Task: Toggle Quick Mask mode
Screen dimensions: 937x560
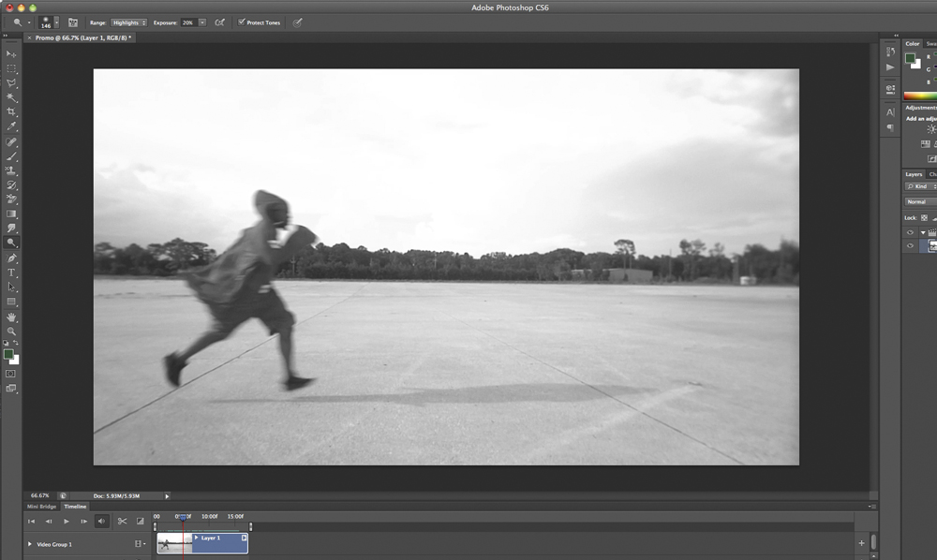Action: pyautogui.click(x=10, y=374)
